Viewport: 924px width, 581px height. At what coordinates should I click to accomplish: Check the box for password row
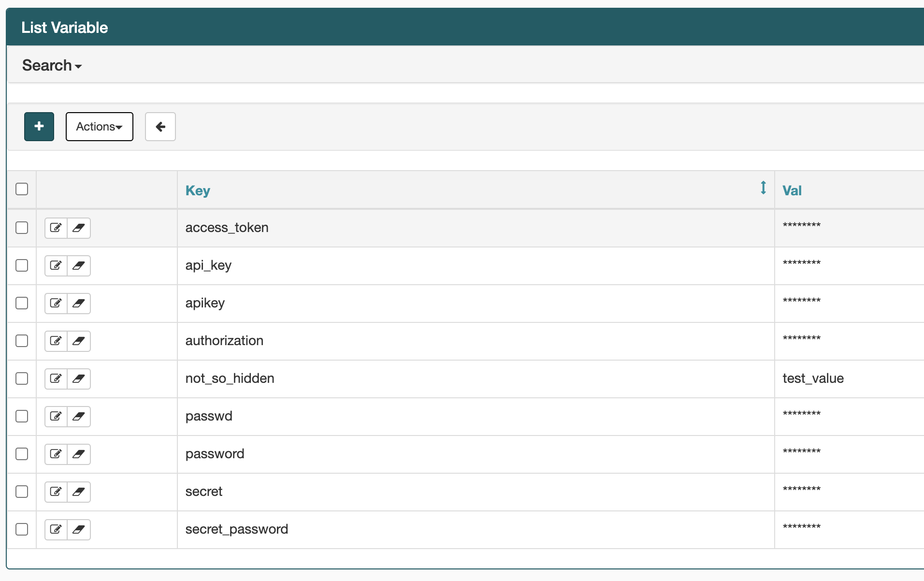pyautogui.click(x=22, y=454)
